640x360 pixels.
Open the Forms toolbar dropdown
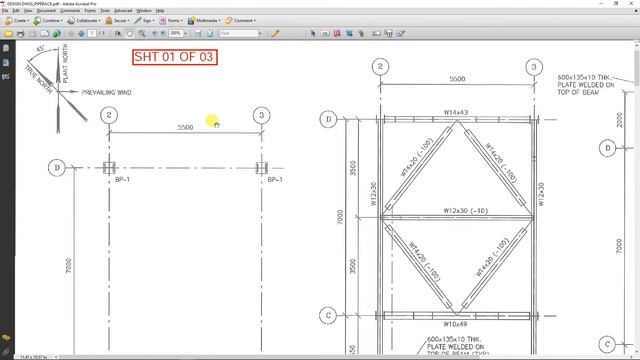click(x=171, y=20)
